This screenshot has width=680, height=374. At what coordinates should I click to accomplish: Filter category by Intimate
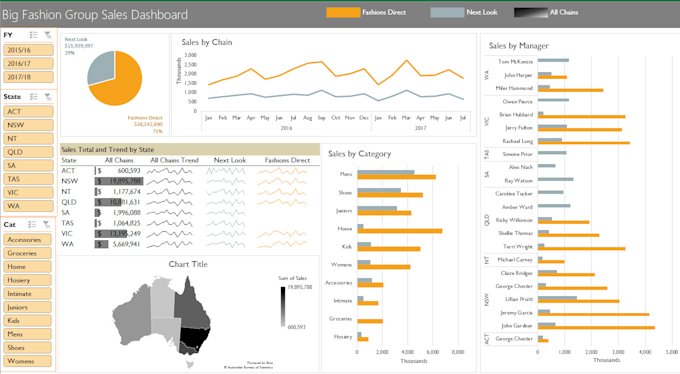click(x=27, y=293)
